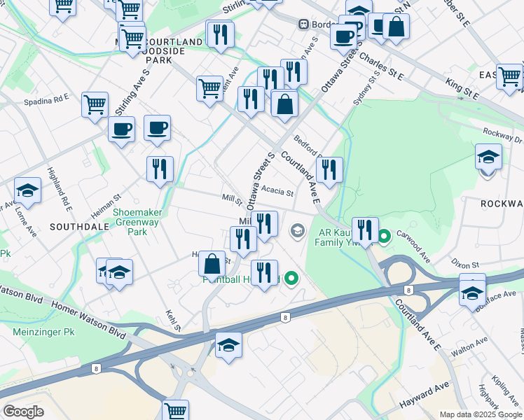This screenshot has width=524, height=420.
Task: Select the Rockway Dr street label
Action: (x=502, y=136)
